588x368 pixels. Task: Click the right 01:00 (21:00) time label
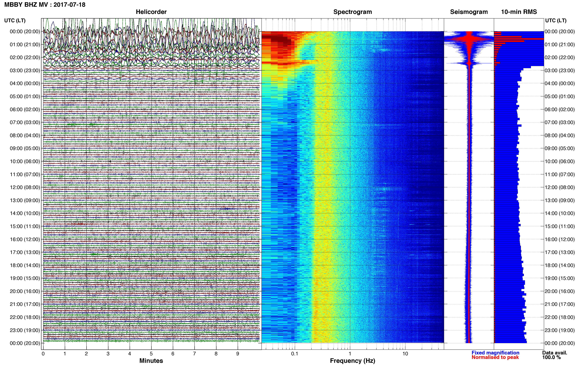560,44
